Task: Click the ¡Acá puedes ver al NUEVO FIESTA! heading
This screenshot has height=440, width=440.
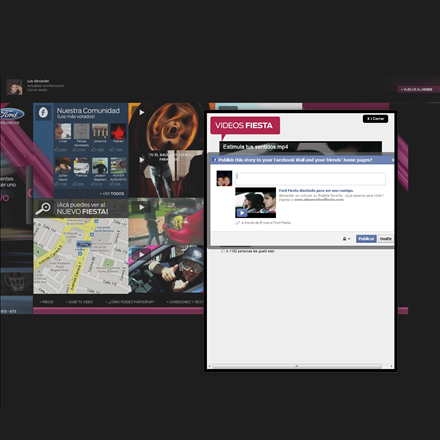Action: [82, 208]
